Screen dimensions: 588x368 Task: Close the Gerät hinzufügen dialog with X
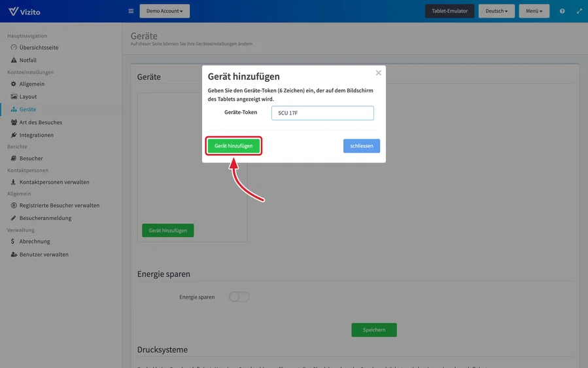point(379,73)
